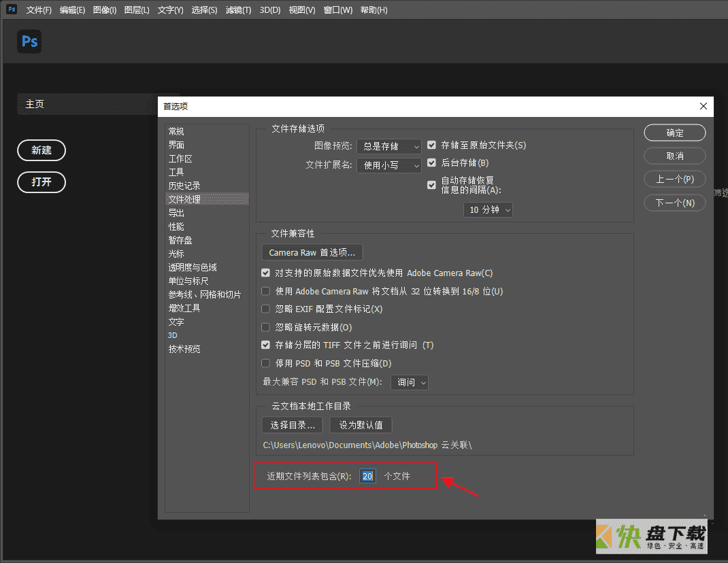Select 文件处理 in preferences list
This screenshot has height=563, width=728.
coord(207,199)
